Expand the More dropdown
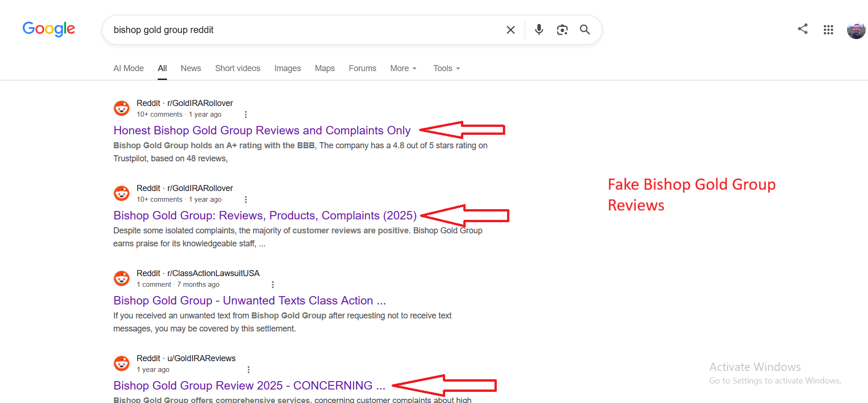 pos(403,68)
